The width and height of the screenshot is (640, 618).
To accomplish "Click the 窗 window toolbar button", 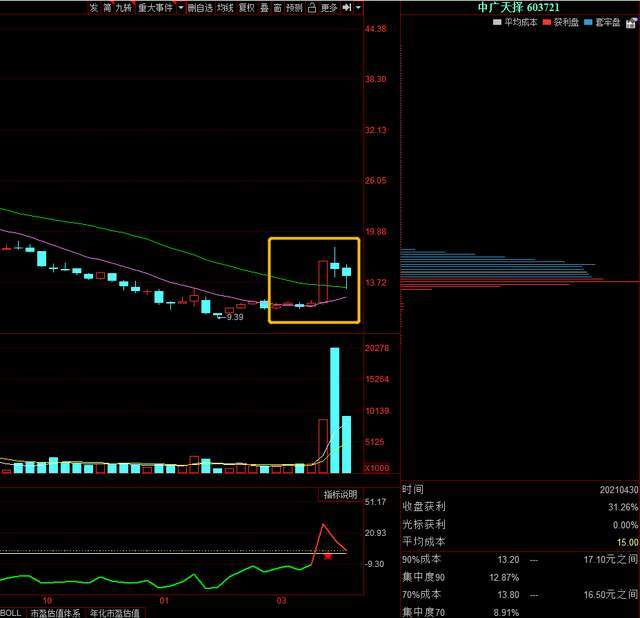I will click(x=278, y=8).
